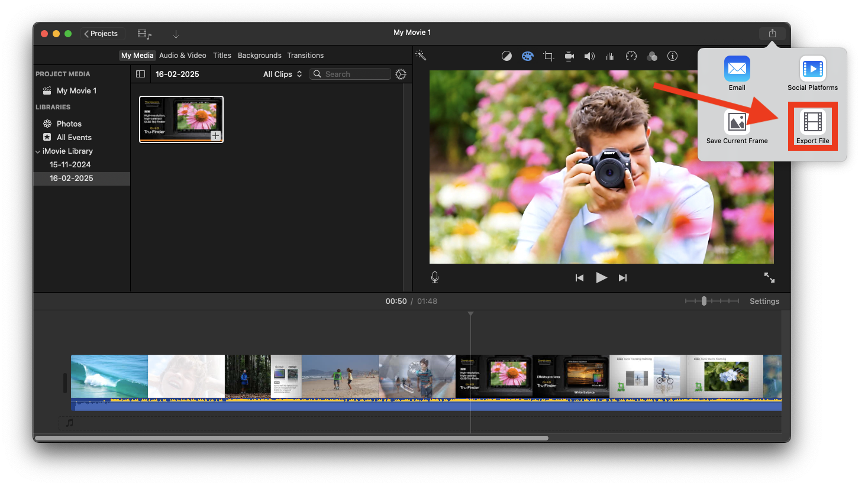The image size is (868, 486).
Task: Open the color correction tool
Action: (527, 56)
